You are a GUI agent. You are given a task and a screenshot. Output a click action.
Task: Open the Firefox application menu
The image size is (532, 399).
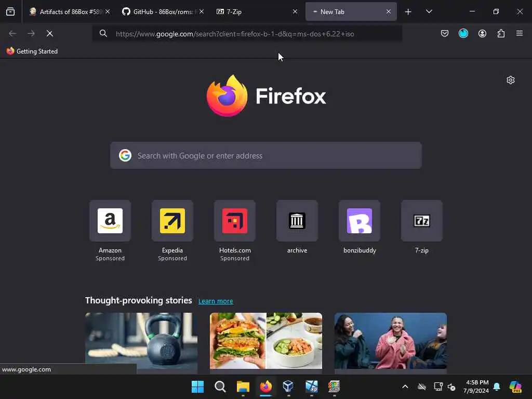(x=520, y=33)
